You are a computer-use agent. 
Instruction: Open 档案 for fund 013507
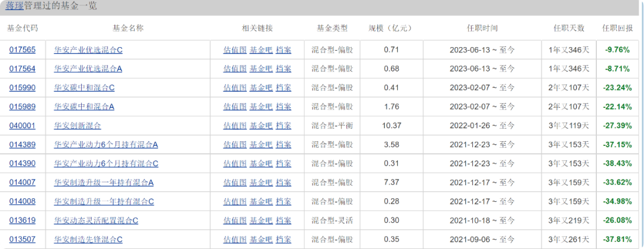click(283, 239)
